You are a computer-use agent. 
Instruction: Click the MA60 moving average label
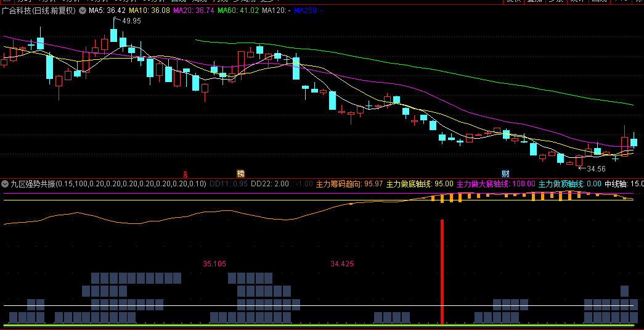click(238, 10)
